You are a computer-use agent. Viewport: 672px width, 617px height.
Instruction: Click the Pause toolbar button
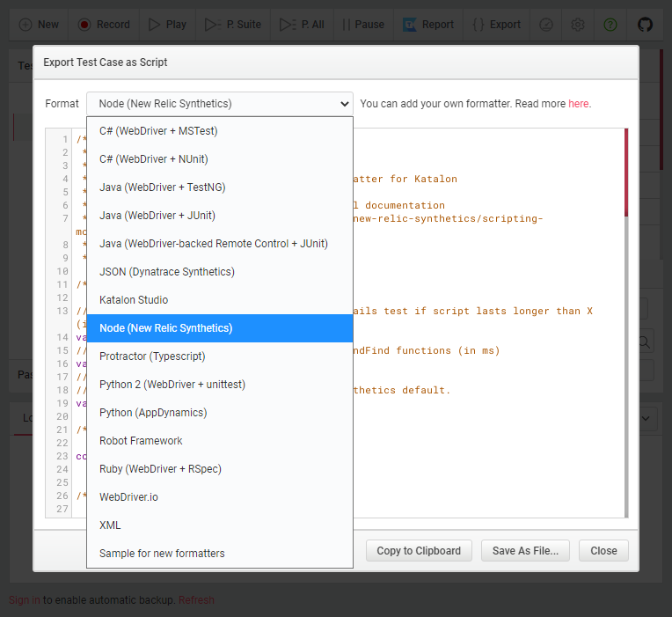(x=363, y=25)
